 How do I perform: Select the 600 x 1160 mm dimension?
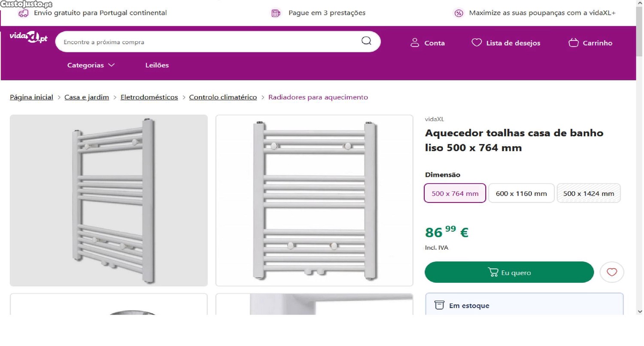[521, 193]
